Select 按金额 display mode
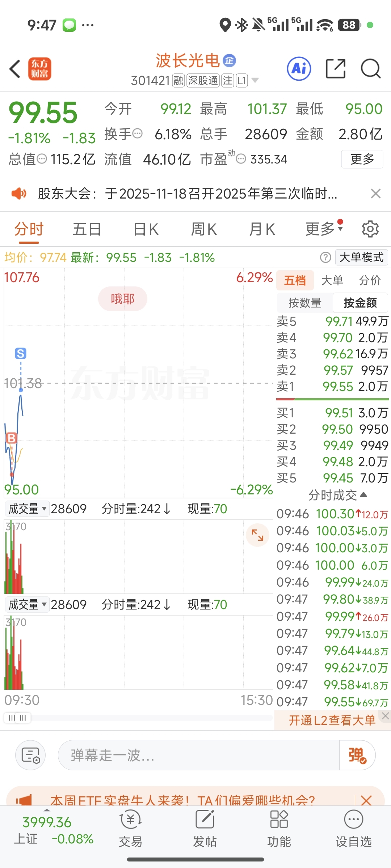The image size is (391, 868). [360, 303]
